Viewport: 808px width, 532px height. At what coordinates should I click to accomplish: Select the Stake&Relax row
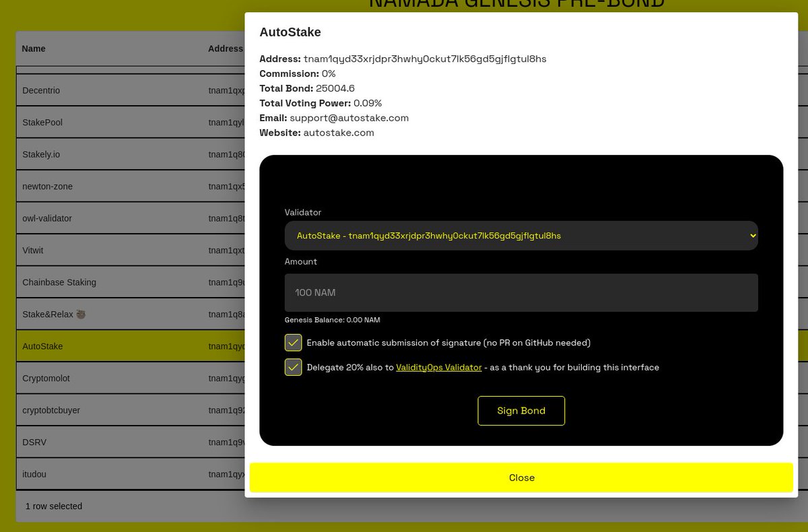coord(130,314)
